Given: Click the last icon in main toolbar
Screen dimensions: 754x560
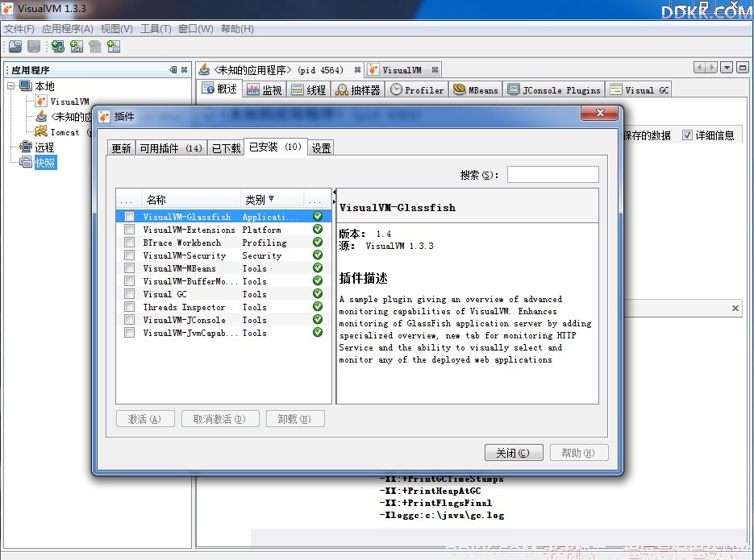Looking at the screenshot, I should point(114,47).
